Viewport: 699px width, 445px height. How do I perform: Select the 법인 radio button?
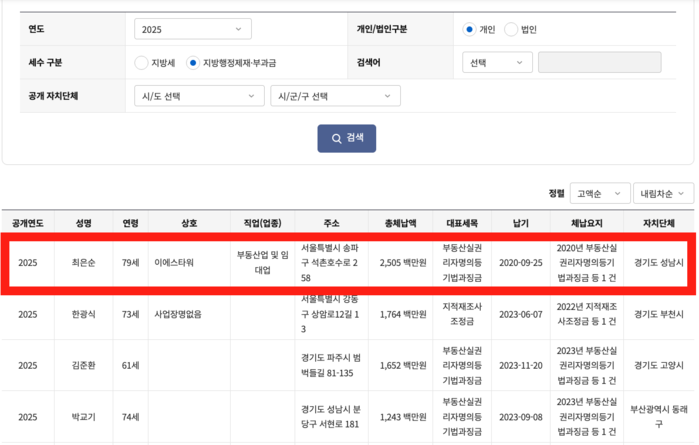coord(511,29)
